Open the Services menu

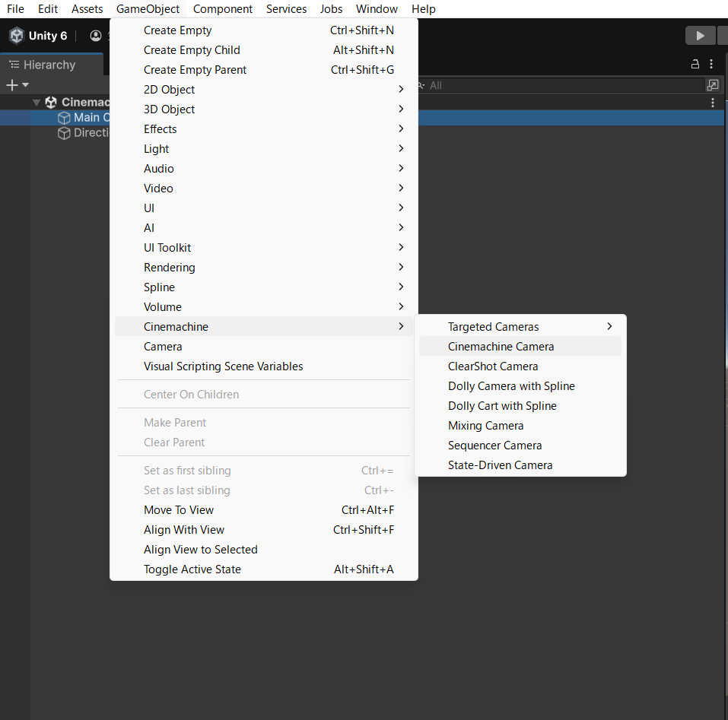click(x=286, y=9)
